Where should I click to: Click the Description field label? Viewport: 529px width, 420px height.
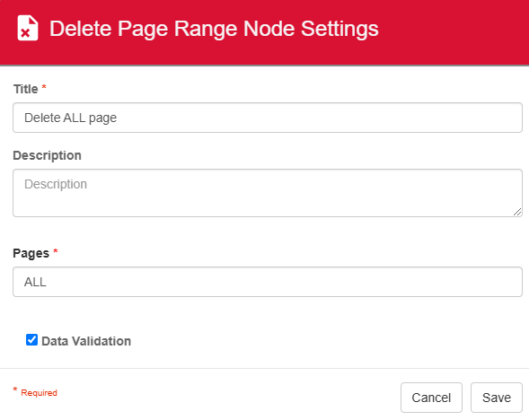pos(47,155)
